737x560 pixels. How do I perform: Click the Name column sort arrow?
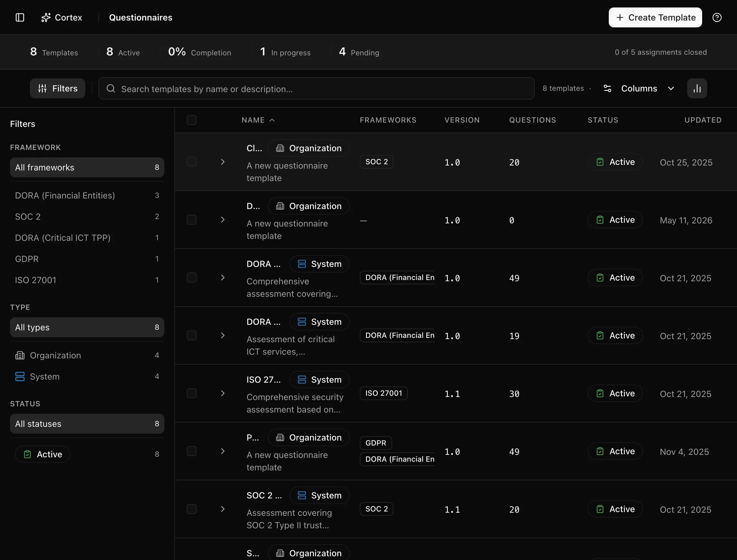272,120
